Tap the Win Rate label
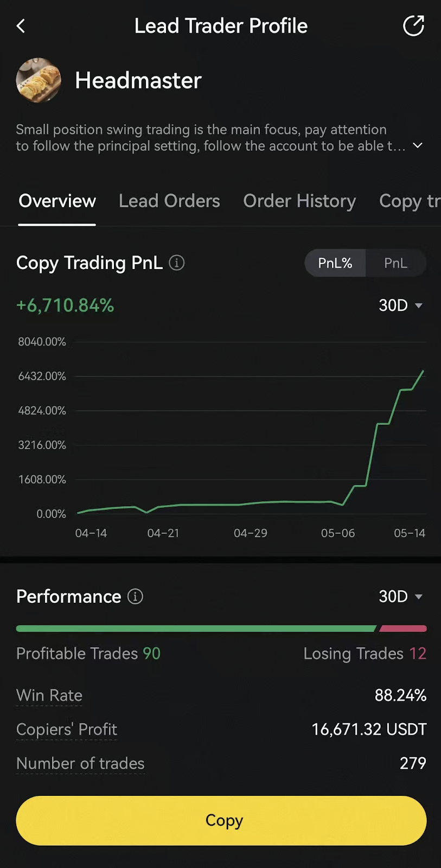 tap(49, 695)
